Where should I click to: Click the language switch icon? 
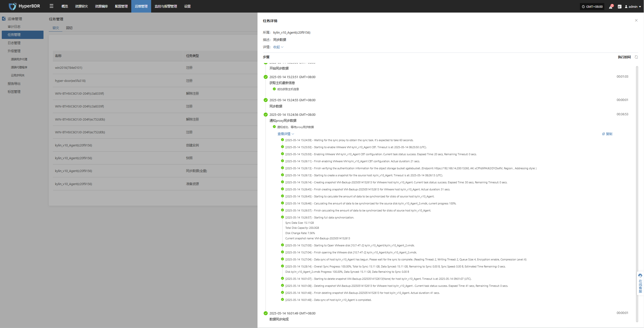(620, 7)
